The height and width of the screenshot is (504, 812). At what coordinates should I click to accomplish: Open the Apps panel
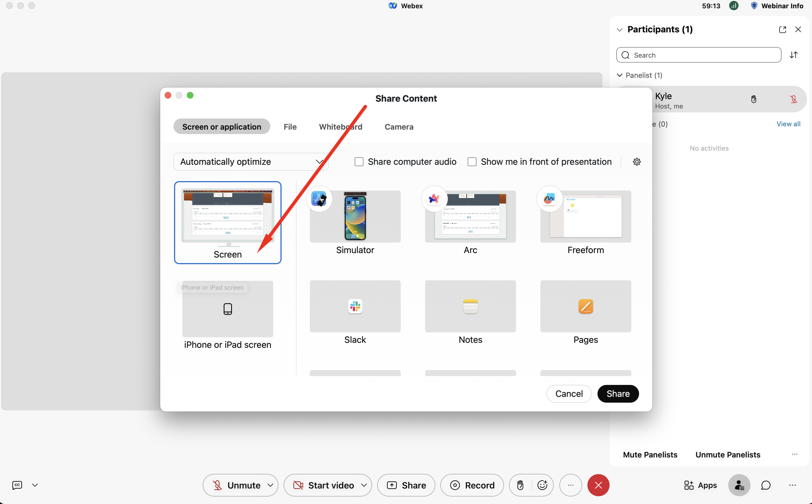700,485
